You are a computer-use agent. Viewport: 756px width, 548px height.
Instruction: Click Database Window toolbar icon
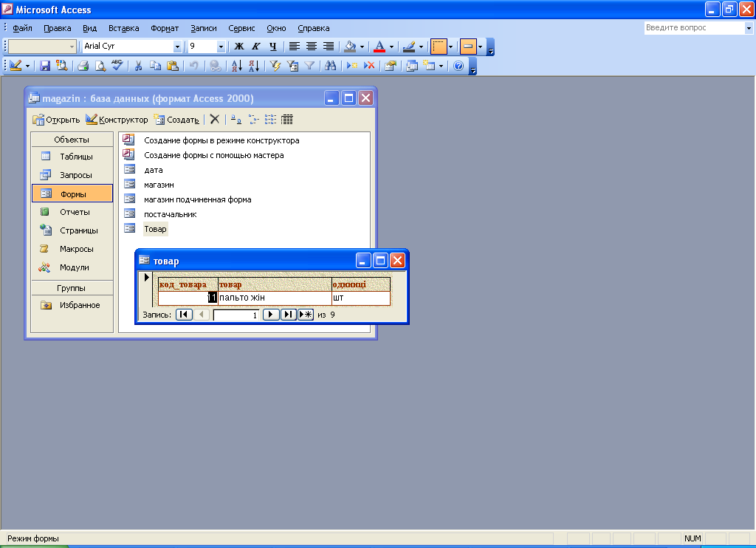coord(412,66)
